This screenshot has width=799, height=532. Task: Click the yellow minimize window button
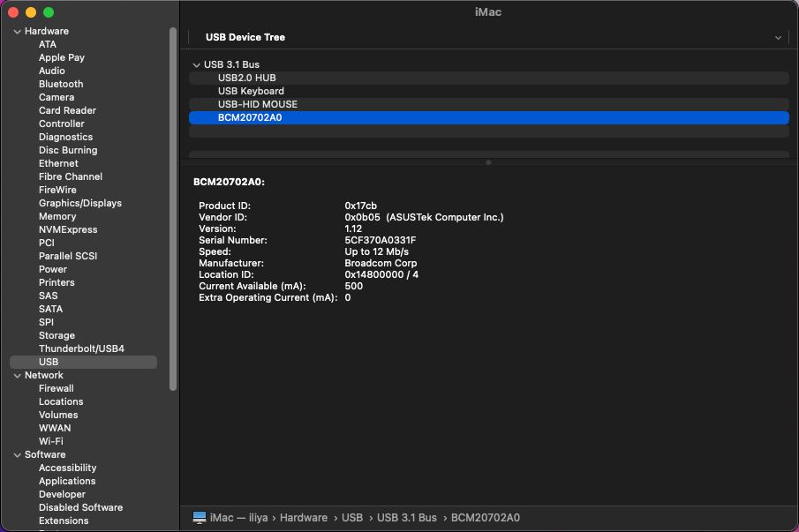31,12
